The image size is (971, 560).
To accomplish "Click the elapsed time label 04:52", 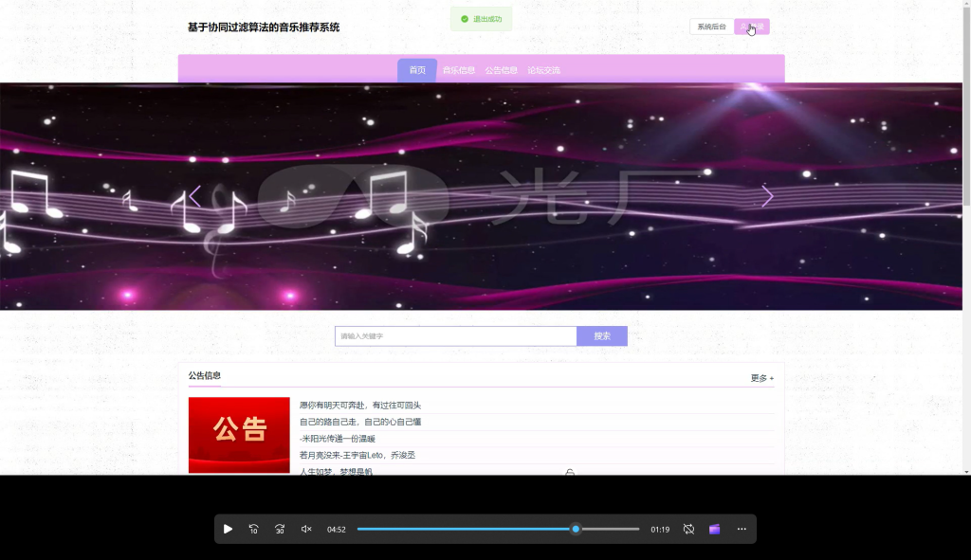I will tap(337, 529).
